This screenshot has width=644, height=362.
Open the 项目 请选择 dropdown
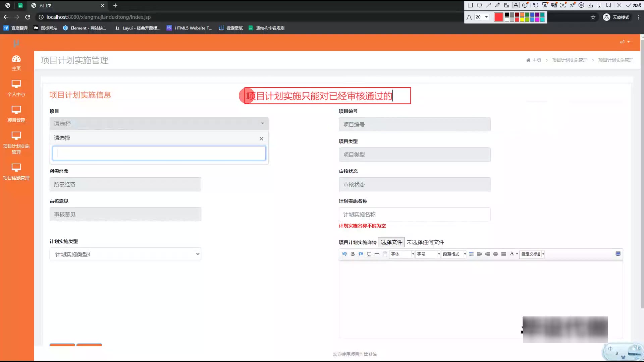[x=159, y=124]
